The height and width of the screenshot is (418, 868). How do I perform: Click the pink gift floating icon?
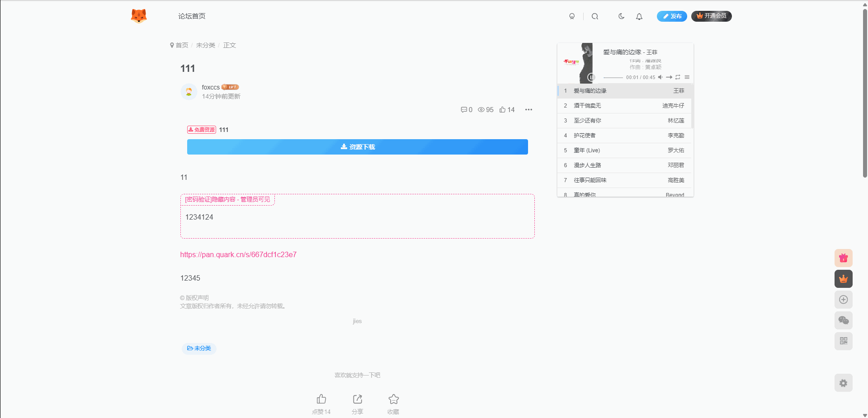tap(844, 258)
